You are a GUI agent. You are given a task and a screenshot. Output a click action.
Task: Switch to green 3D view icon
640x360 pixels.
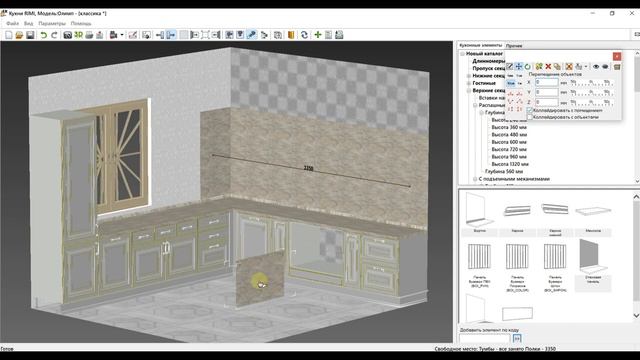pyautogui.click(x=78, y=35)
